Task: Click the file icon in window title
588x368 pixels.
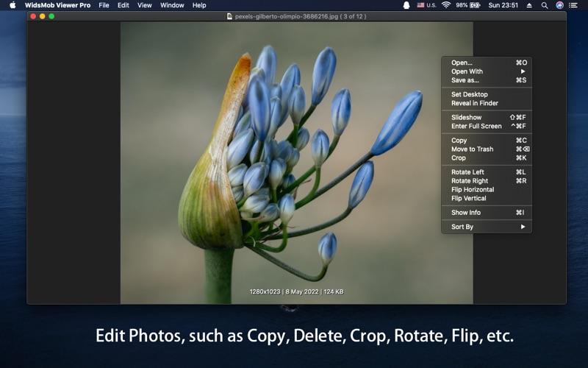Action: tap(229, 16)
